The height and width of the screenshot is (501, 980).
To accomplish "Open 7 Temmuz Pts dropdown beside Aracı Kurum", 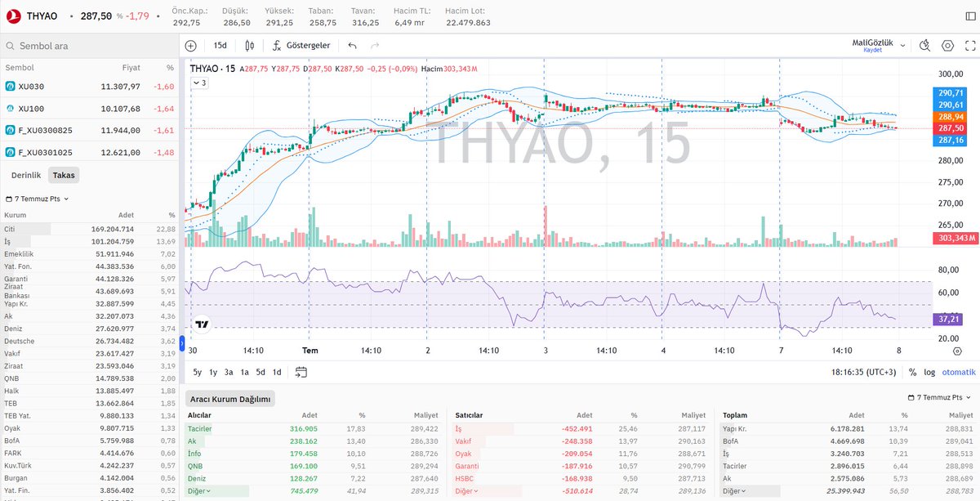I will click(942, 398).
